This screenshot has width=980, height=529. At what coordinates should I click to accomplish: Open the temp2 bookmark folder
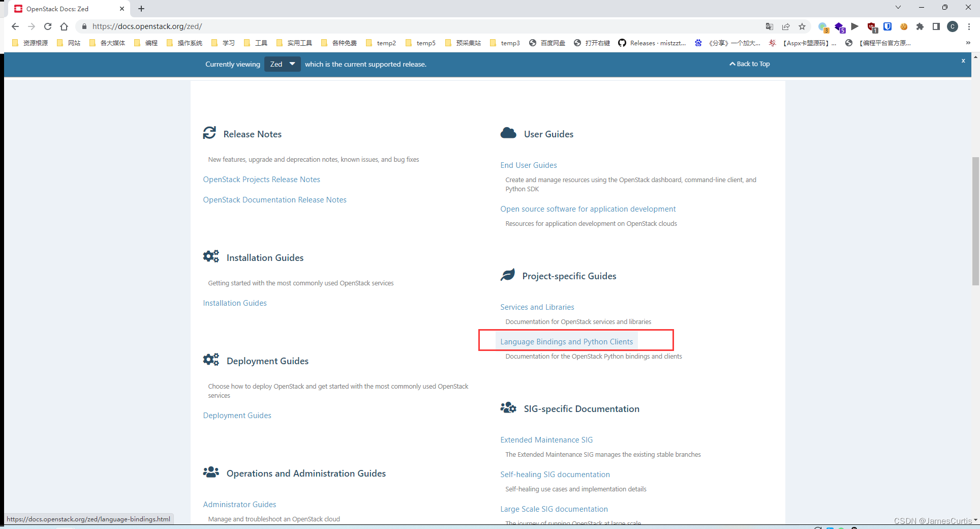381,43
